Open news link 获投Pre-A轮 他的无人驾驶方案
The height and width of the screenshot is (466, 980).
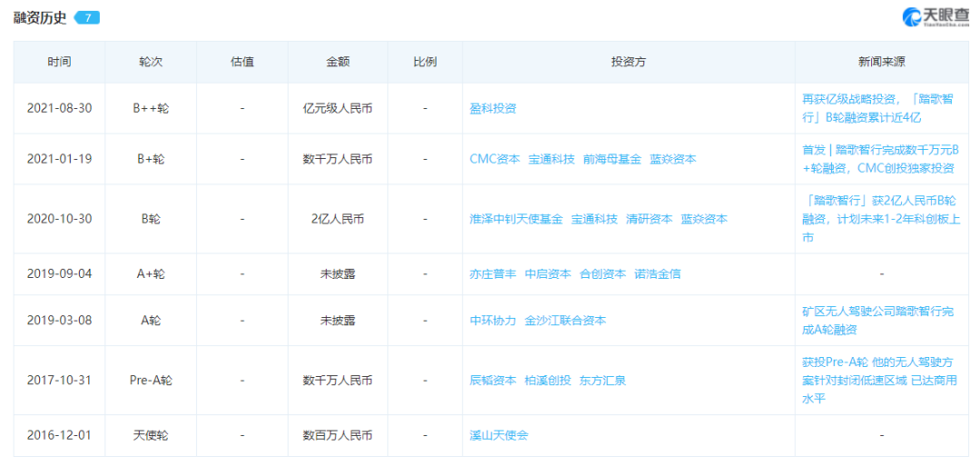coord(878,381)
